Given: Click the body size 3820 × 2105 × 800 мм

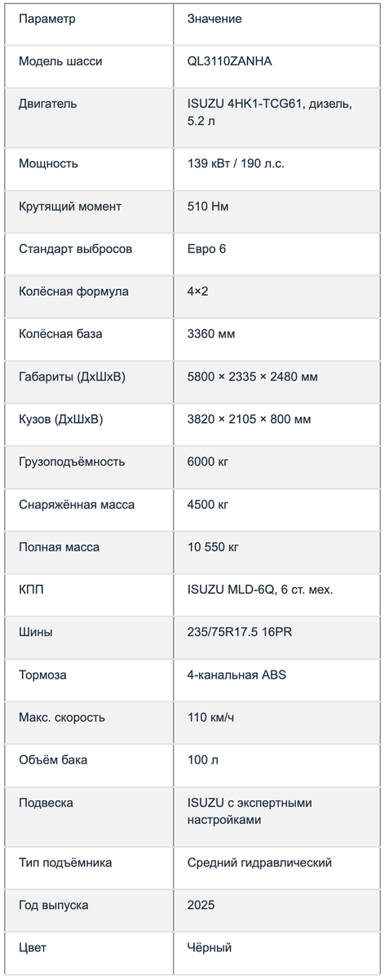Looking at the screenshot, I should coord(249,420).
